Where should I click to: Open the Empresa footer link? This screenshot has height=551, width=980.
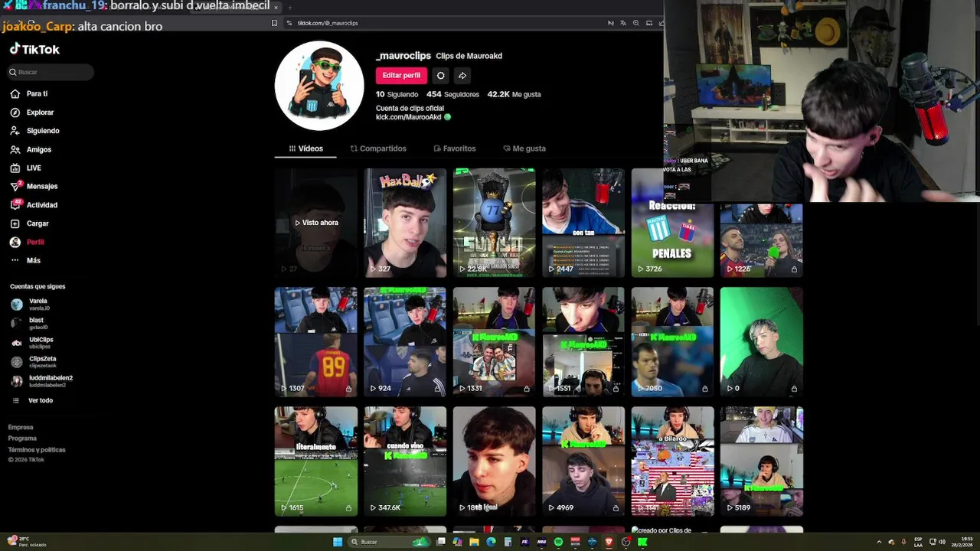point(21,427)
